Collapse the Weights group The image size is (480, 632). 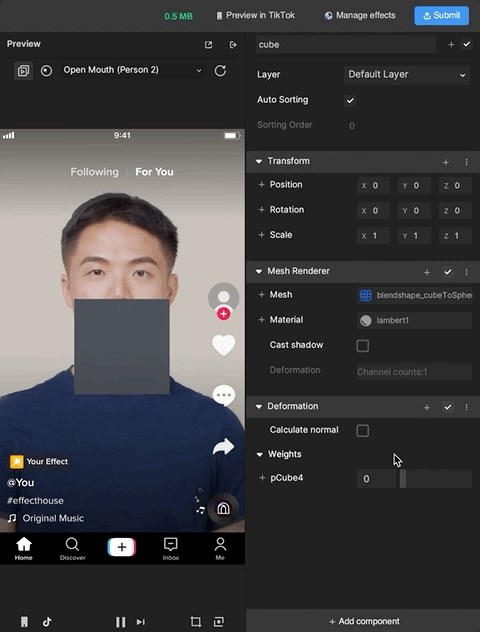260,455
